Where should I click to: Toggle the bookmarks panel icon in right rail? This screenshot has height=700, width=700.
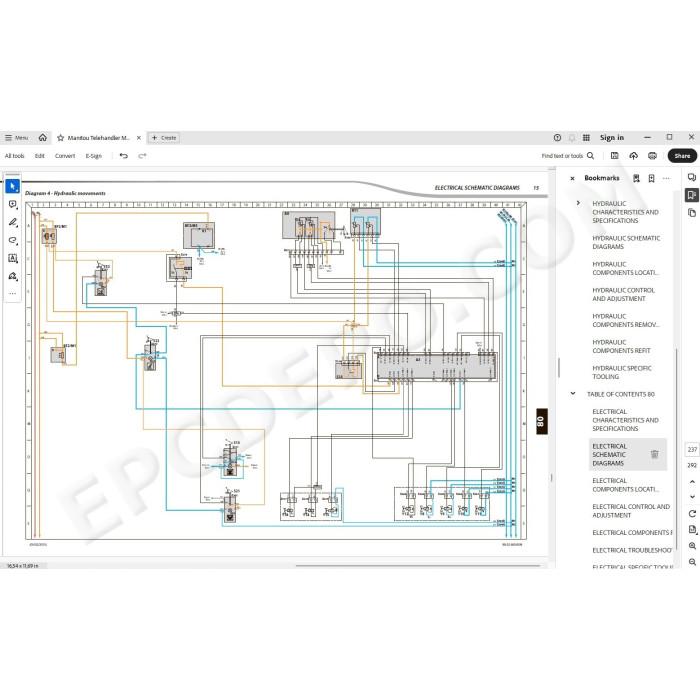pos(692,195)
